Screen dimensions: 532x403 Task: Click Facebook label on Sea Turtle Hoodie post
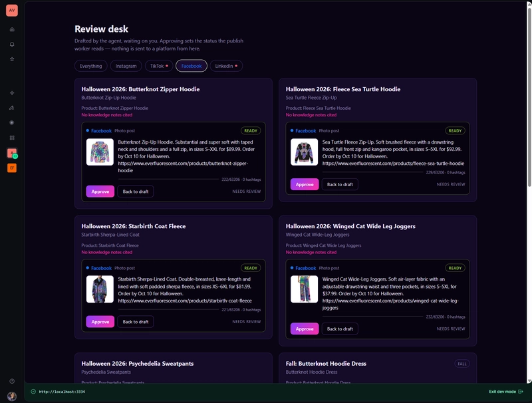[305, 130]
